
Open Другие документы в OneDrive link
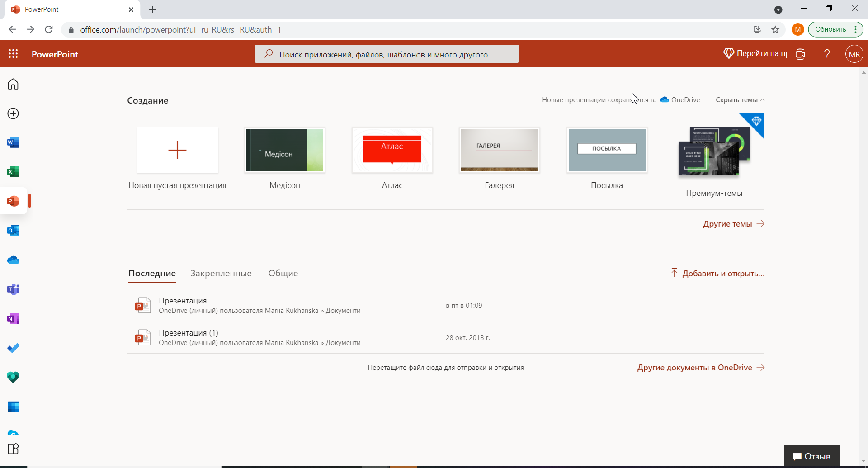700,368
